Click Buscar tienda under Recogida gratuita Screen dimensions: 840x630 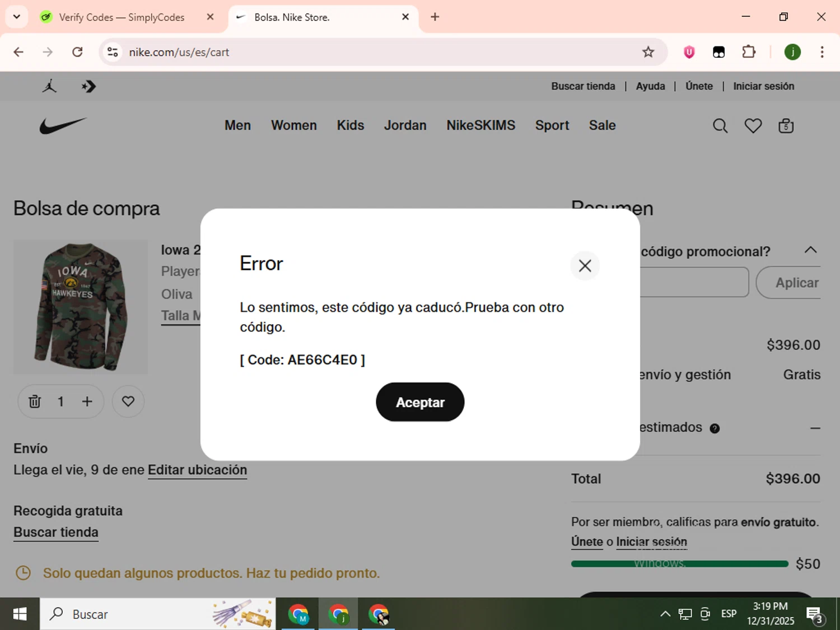click(56, 532)
